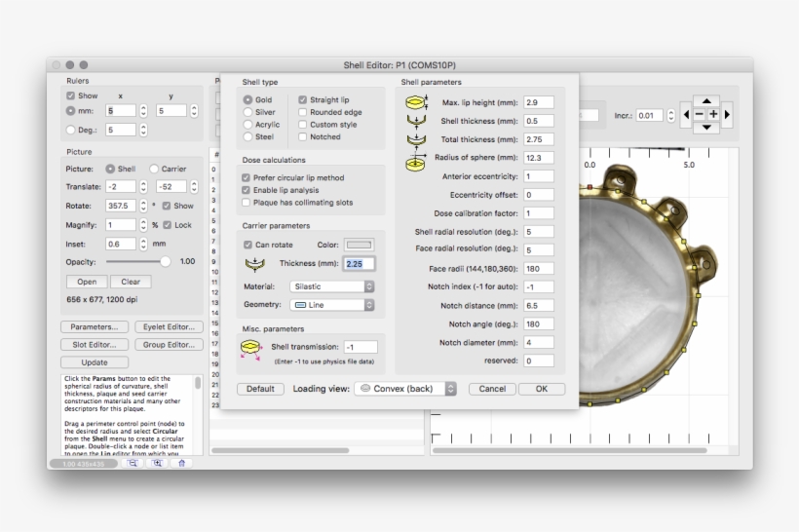This screenshot has height=532, width=799.
Task: Click the plus nudge button
Action: 713,115
